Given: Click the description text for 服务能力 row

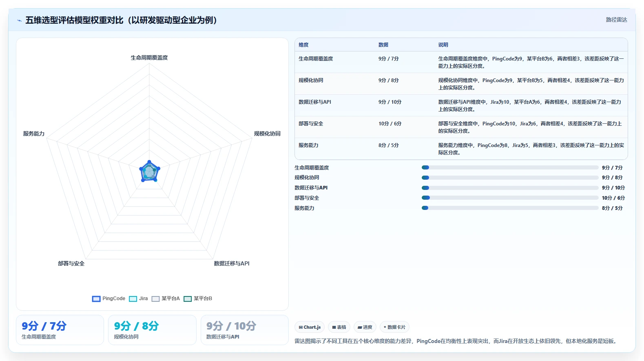Looking at the screenshot, I should 531,149.
